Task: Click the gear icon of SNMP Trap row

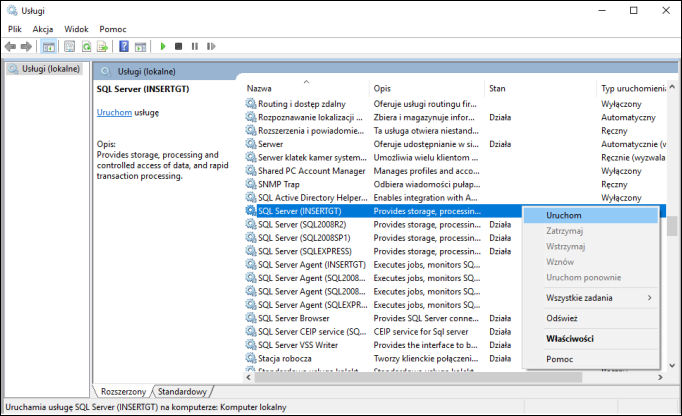Action: pyautogui.click(x=251, y=184)
